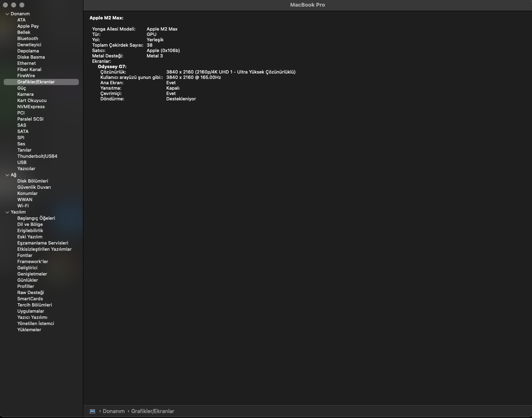Select Eski Yazılım in the sidebar
Viewport: 532px width, 418px height.
click(x=30, y=237)
